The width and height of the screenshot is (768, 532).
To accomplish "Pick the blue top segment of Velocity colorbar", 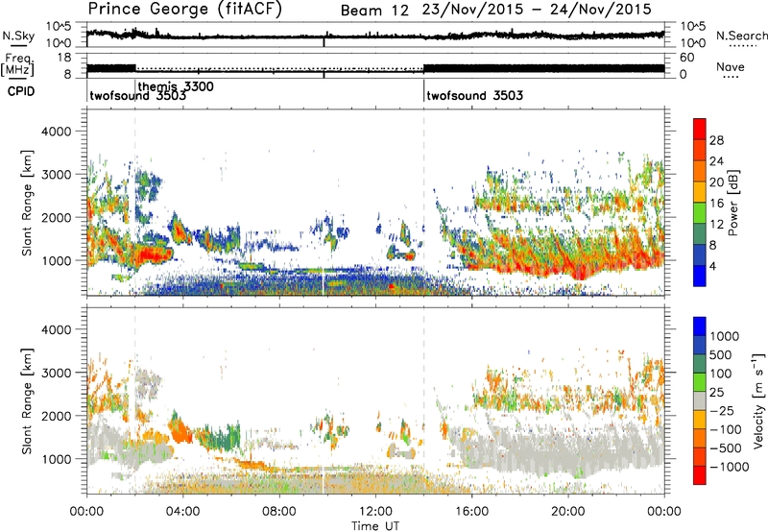I will pyautogui.click(x=700, y=326).
